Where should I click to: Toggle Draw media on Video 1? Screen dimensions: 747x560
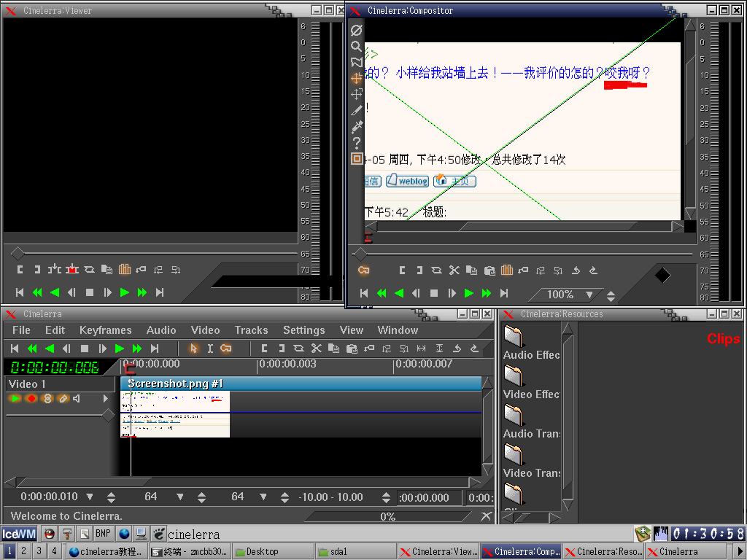pos(63,399)
